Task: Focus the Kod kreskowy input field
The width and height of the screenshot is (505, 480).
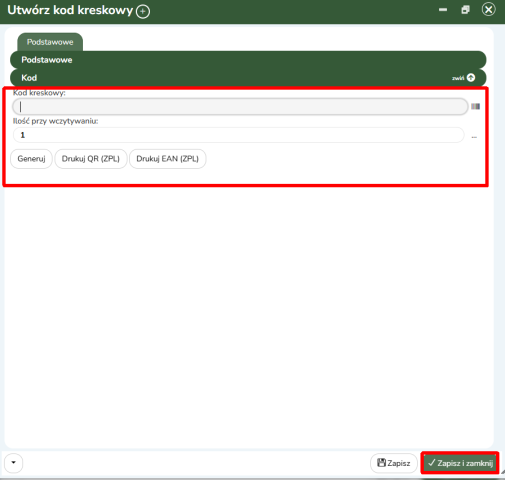Action: [x=240, y=107]
